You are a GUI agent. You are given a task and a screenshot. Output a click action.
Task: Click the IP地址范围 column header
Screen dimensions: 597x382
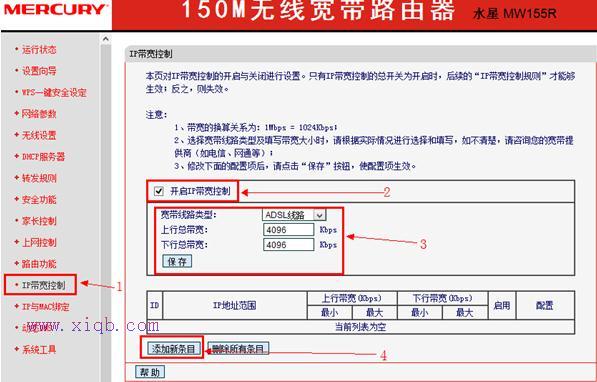point(235,305)
